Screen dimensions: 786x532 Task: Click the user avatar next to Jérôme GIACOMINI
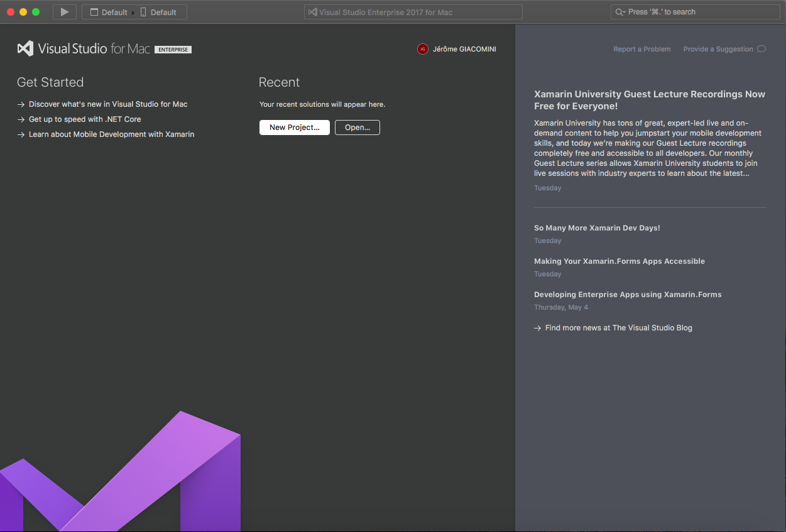tap(423, 49)
